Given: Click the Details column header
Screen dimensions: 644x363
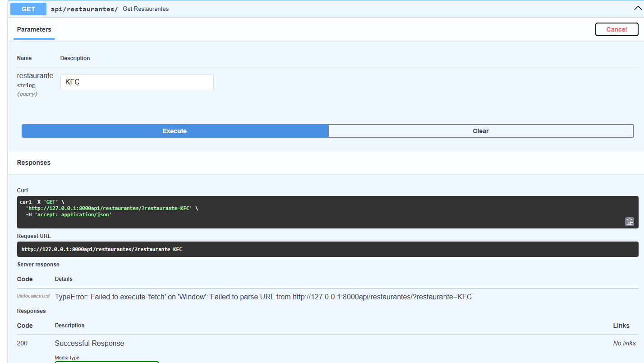Looking at the screenshot, I should click(64, 279).
